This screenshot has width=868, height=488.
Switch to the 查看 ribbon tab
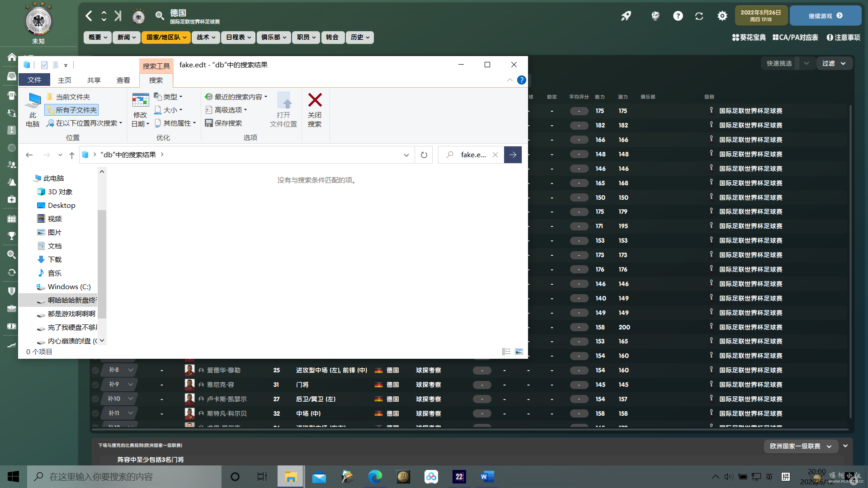point(123,80)
